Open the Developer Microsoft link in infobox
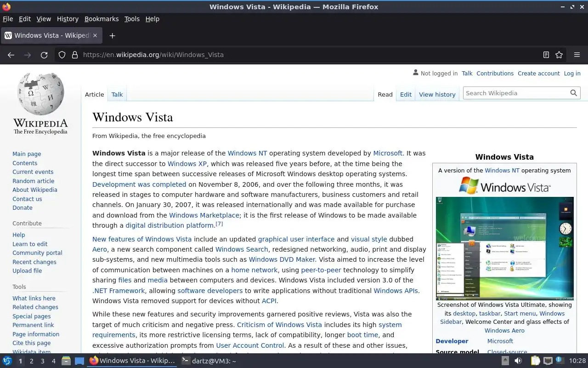Screen dimensions: 588x368 pyautogui.click(x=500, y=341)
